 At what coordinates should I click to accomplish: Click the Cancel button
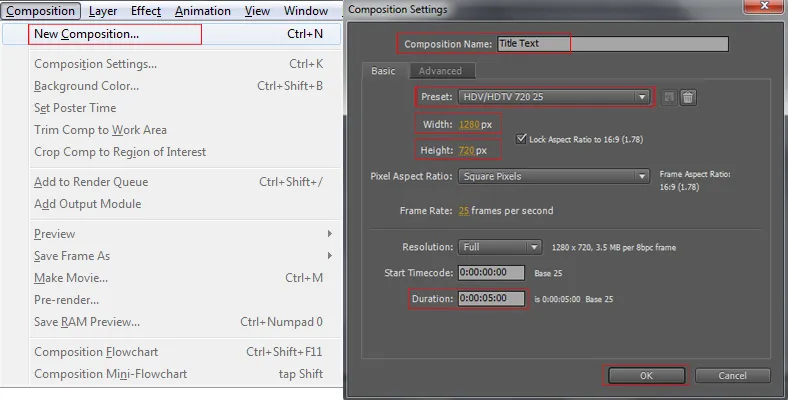[732, 375]
